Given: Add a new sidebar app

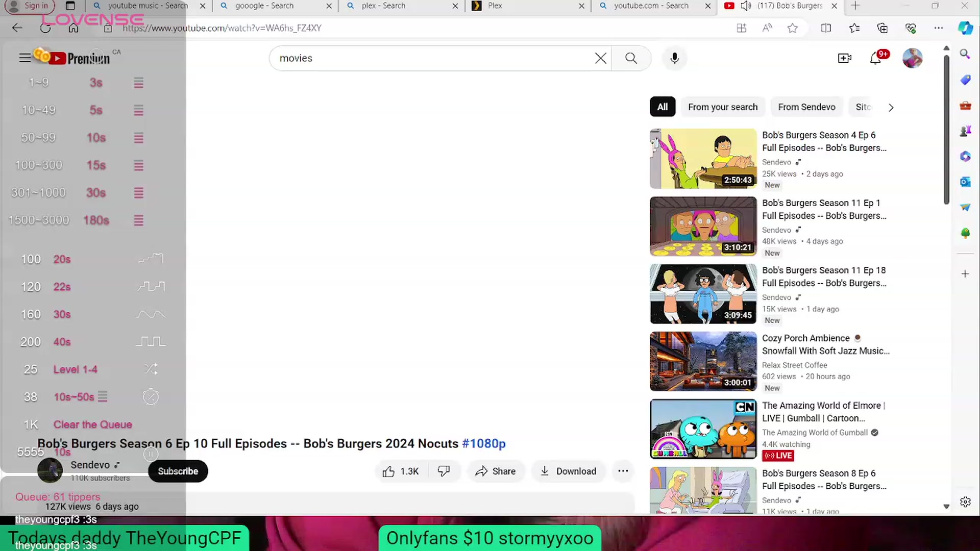Looking at the screenshot, I should (965, 274).
